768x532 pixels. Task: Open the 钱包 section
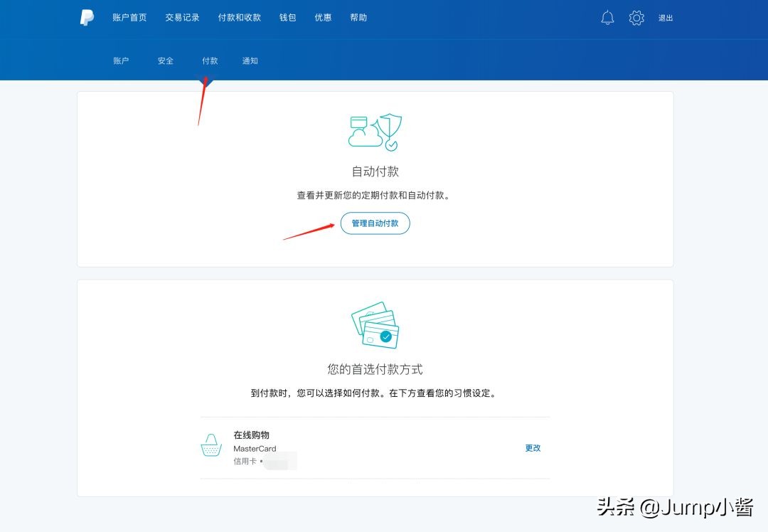[287, 17]
